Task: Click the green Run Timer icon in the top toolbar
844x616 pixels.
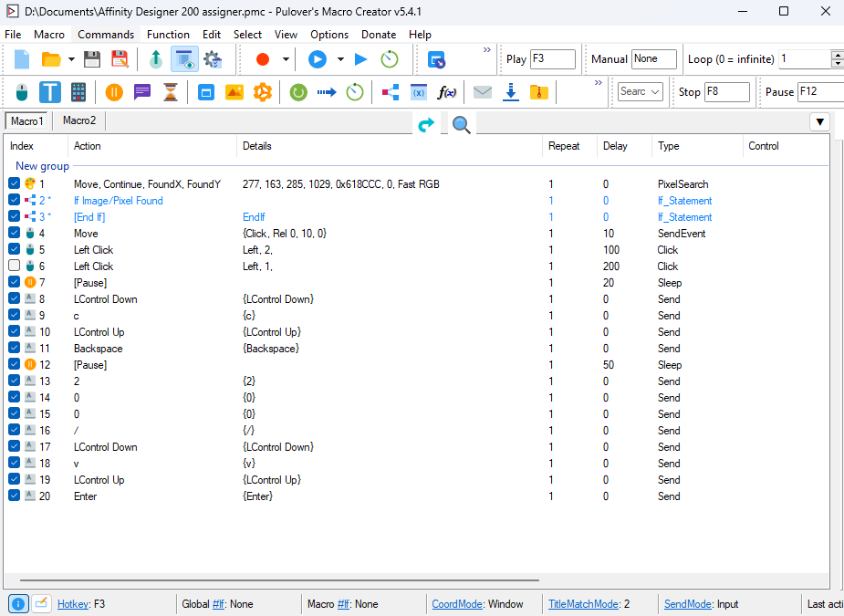Action: click(390, 59)
